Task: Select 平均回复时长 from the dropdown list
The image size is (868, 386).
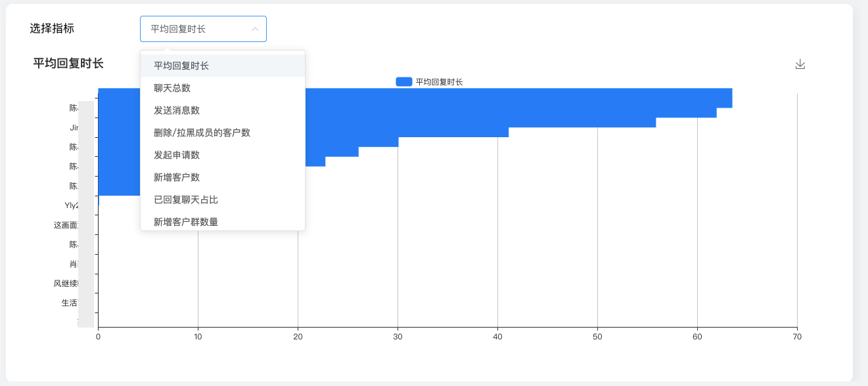Action: pyautogui.click(x=181, y=66)
